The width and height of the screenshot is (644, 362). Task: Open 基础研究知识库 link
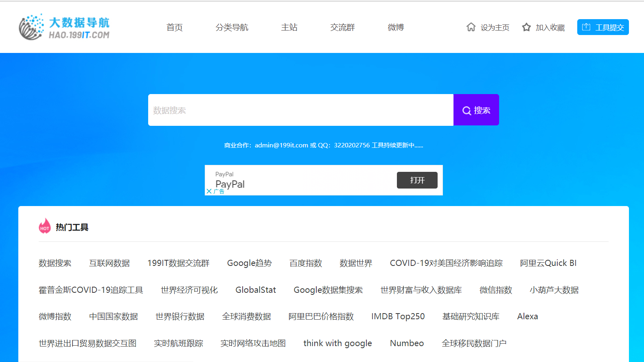471,316
